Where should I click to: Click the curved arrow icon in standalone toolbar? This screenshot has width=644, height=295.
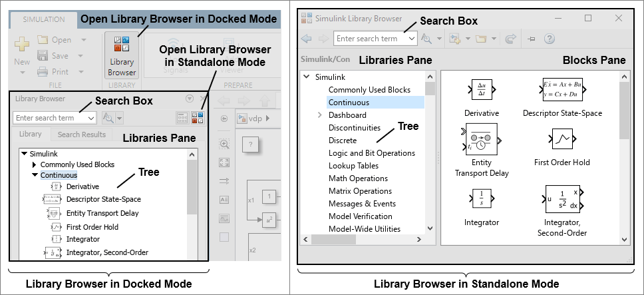pyautogui.click(x=510, y=39)
